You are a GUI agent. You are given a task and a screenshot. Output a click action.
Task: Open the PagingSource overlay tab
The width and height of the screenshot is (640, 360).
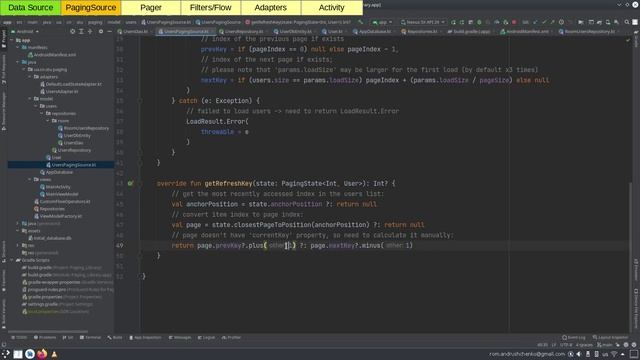coord(91,7)
